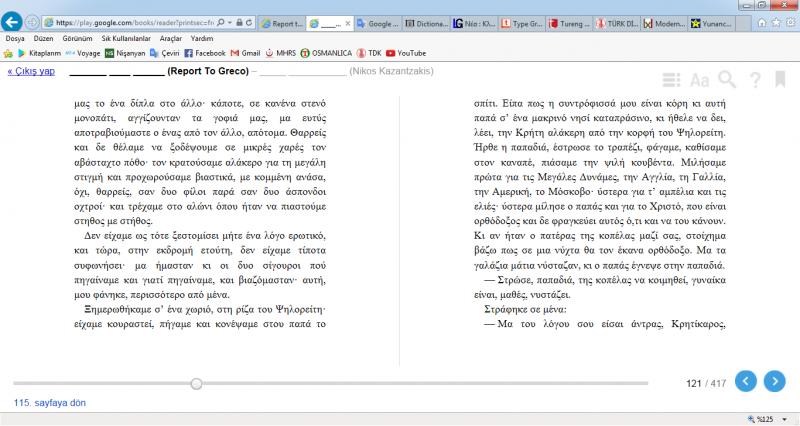Click the '121 / 417' page counter
Image resolution: width=800 pixels, height=426 pixels.
(x=706, y=383)
